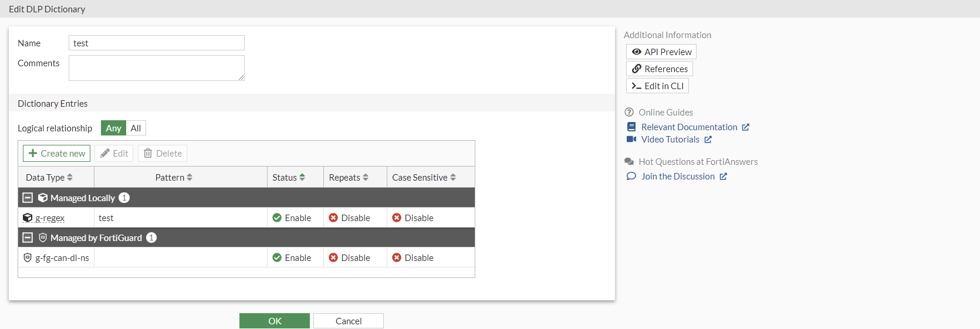Image resolution: width=980 pixels, height=329 pixels.
Task: Sort by the Case Sensitive column
Action: click(x=424, y=178)
